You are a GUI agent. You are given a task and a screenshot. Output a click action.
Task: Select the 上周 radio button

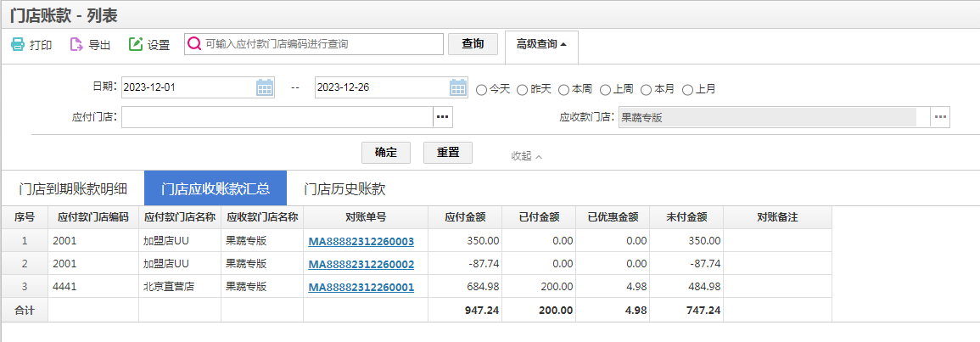tap(605, 89)
